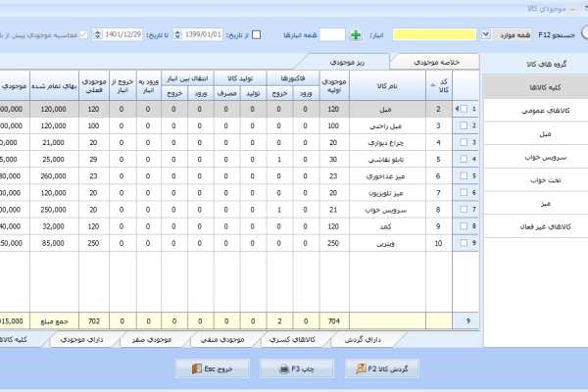Click نام کالا column header
588x392 pixels.
click(387, 86)
